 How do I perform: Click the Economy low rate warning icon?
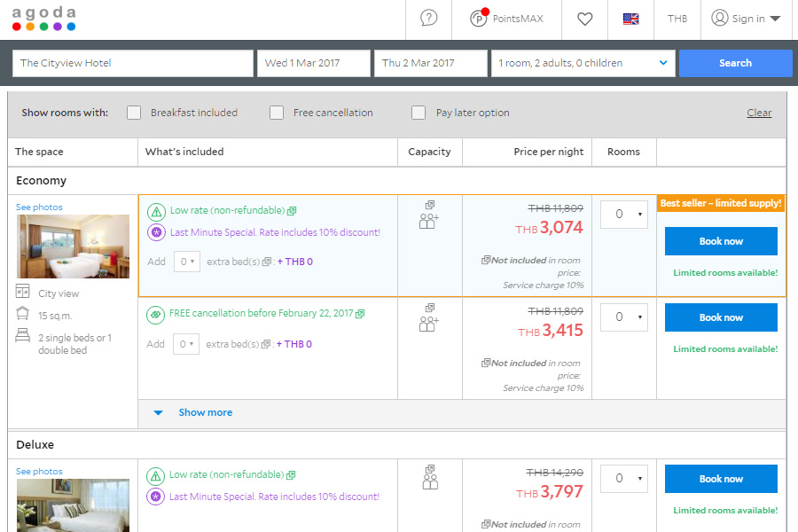pyautogui.click(x=156, y=211)
